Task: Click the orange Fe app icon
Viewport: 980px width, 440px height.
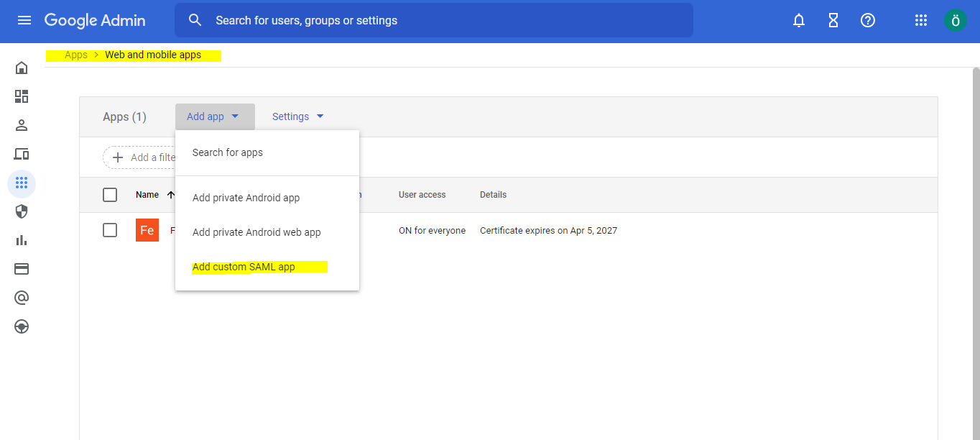Action: (147, 230)
